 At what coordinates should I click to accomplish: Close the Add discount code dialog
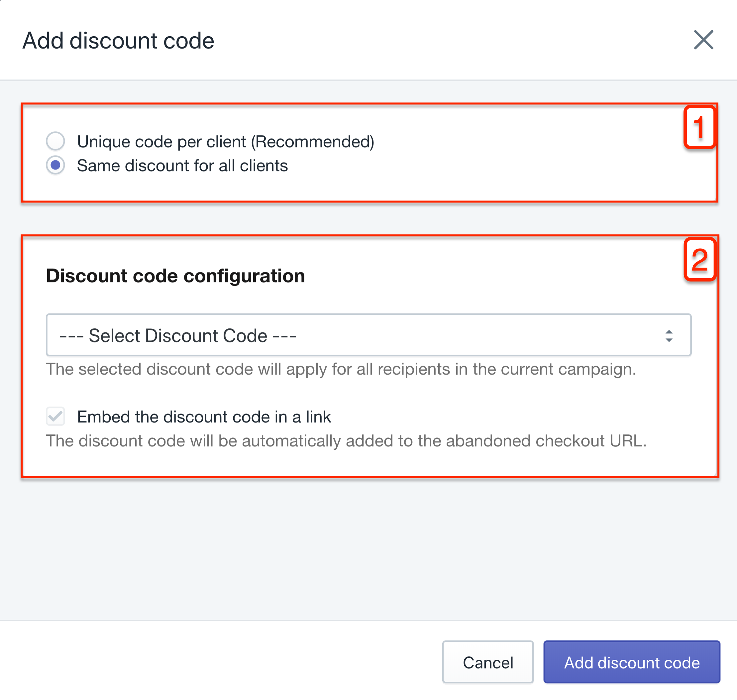click(x=703, y=40)
